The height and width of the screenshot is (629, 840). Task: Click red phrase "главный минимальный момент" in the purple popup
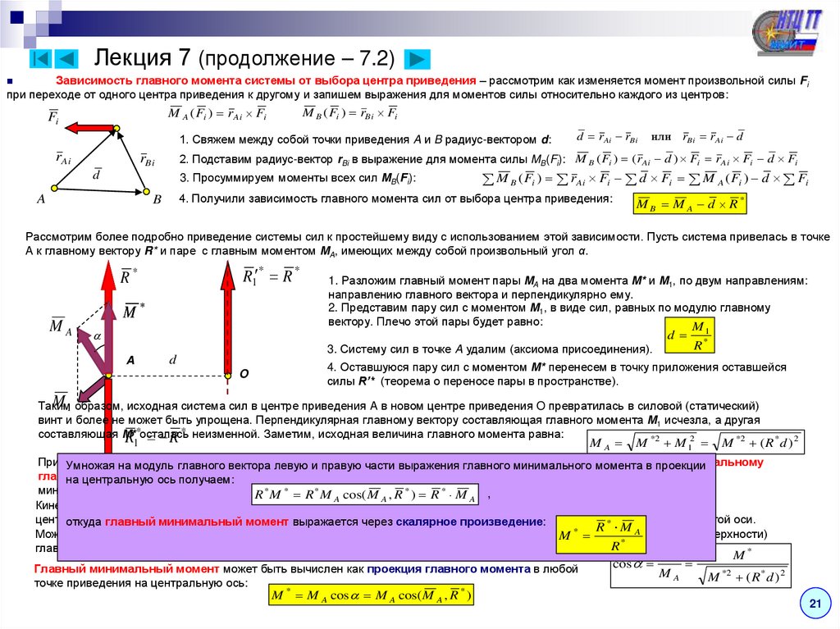197,522
